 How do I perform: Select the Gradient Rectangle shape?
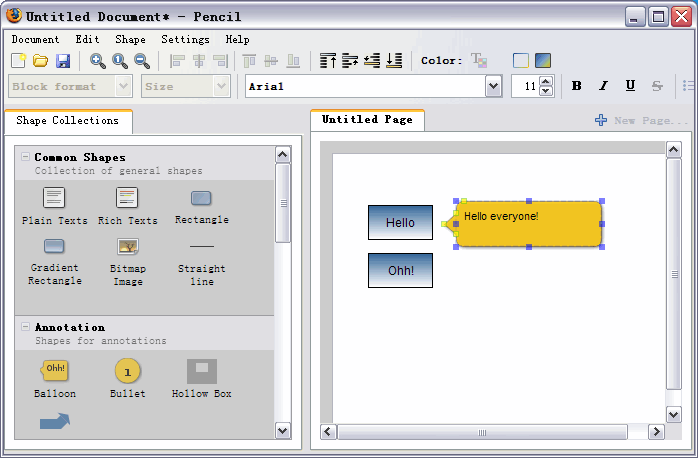tap(54, 262)
